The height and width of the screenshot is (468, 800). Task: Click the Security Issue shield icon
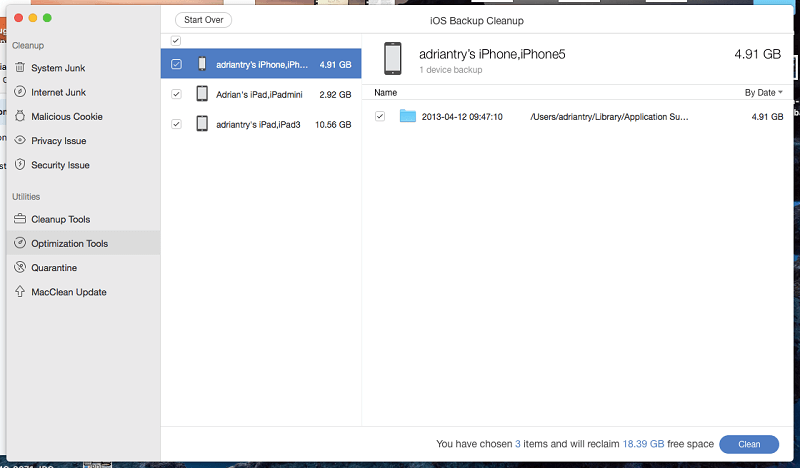click(x=20, y=164)
